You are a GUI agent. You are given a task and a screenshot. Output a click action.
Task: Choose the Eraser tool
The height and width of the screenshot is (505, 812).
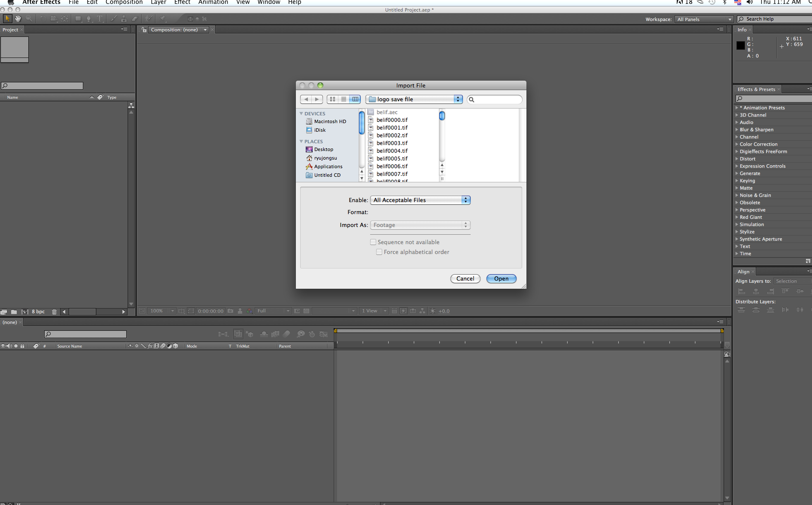[x=134, y=18]
